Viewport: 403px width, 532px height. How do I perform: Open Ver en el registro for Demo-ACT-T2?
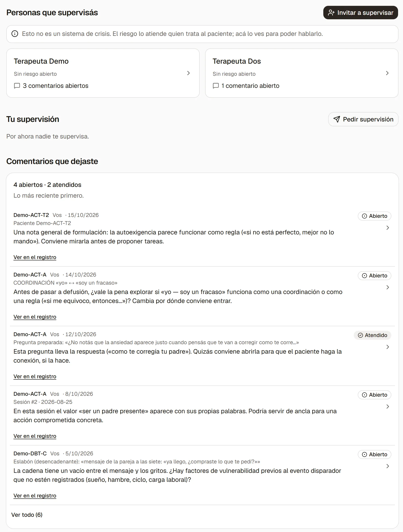pos(35,257)
